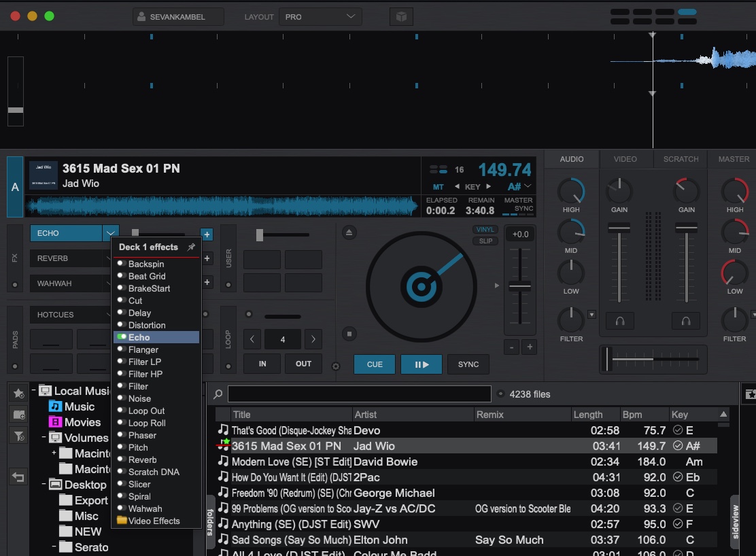Toggle master tempo MT
Screen dimensions: 756x556
(x=438, y=187)
